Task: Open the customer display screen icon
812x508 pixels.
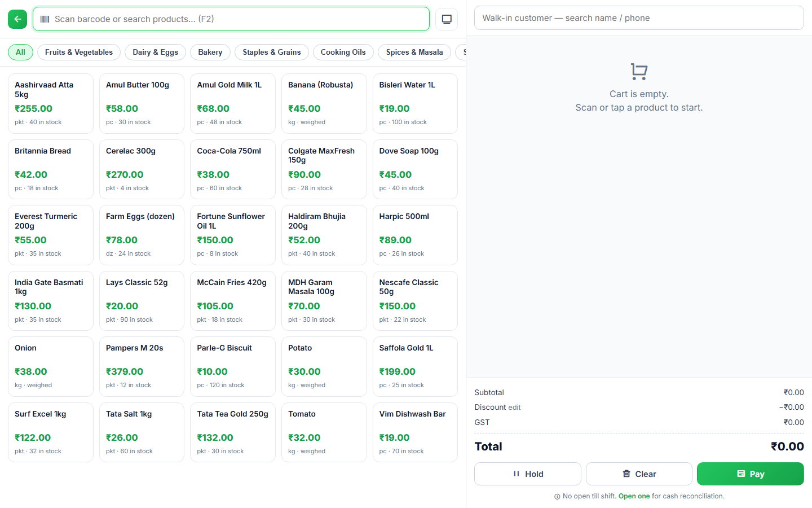Action: point(447,19)
